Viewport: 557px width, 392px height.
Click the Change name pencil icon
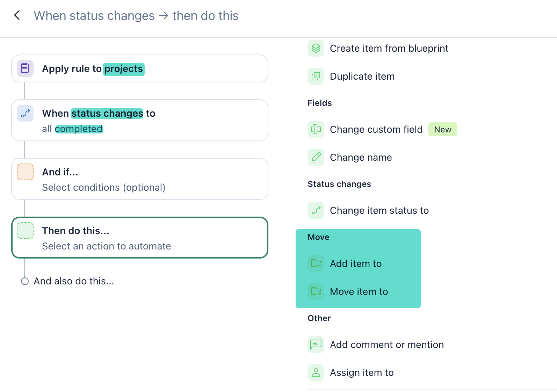(x=316, y=157)
